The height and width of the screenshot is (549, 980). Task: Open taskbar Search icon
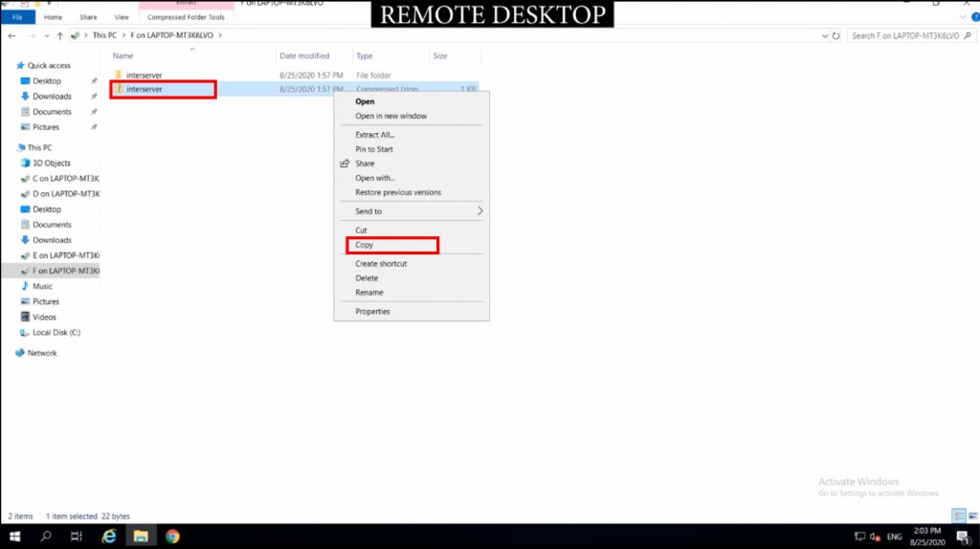[x=46, y=537]
